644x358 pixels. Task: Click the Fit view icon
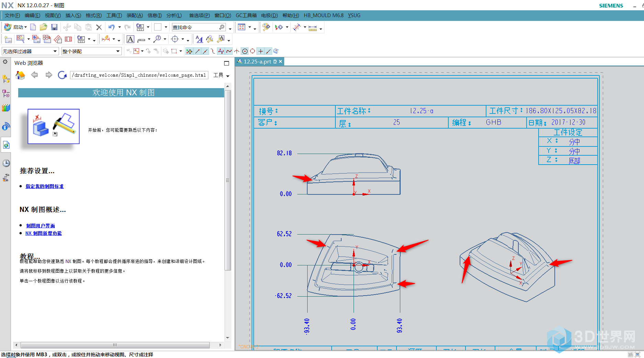pyautogui.click(x=242, y=27)
